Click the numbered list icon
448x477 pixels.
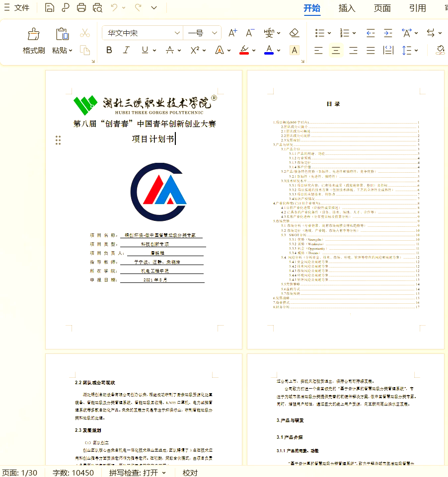[x=345, y=33]
